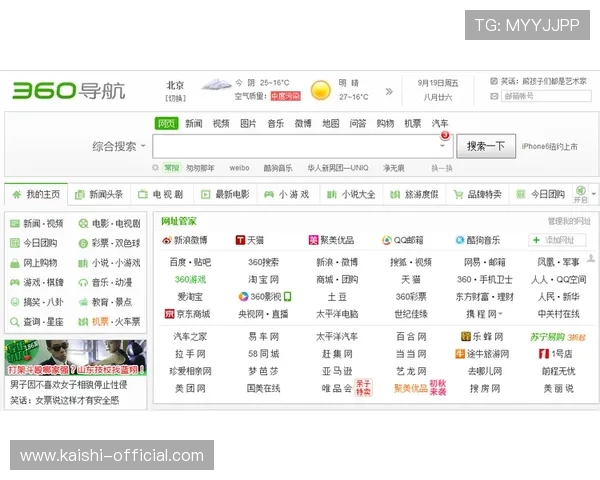Open the 百度·贴吧 link
Screen dimensions: 600x480
pyautogui.click(x=190, y=262)
